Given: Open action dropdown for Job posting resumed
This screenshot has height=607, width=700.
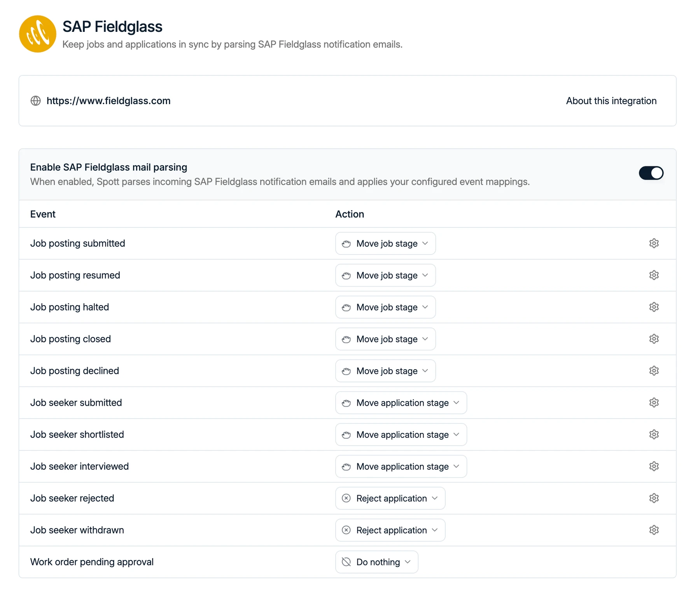Looking at the screenshot, I should point(385,275).
